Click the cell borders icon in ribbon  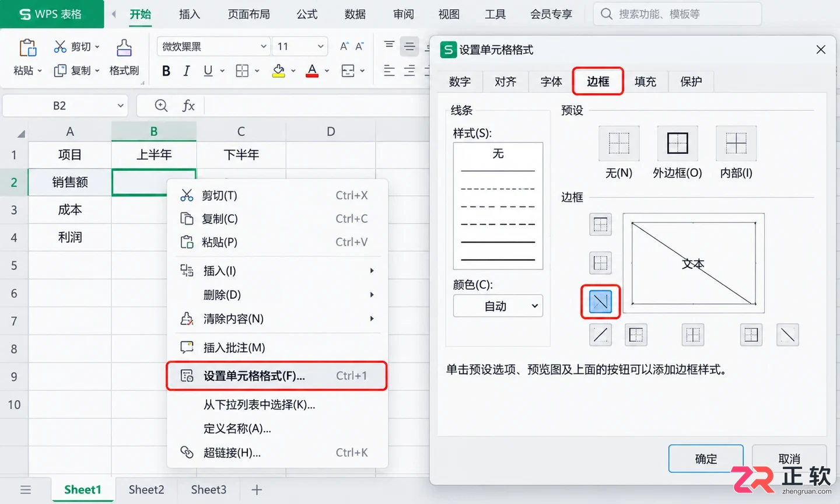[242, 71]
